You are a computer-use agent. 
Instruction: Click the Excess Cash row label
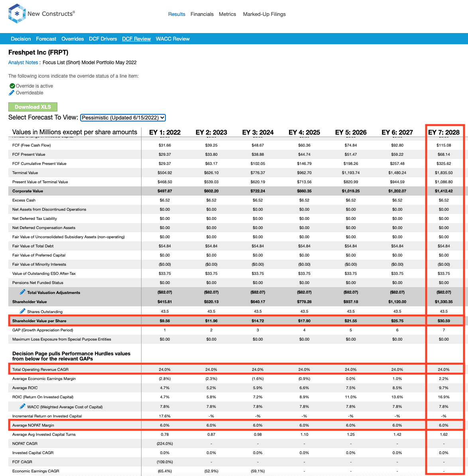[24, 200]
